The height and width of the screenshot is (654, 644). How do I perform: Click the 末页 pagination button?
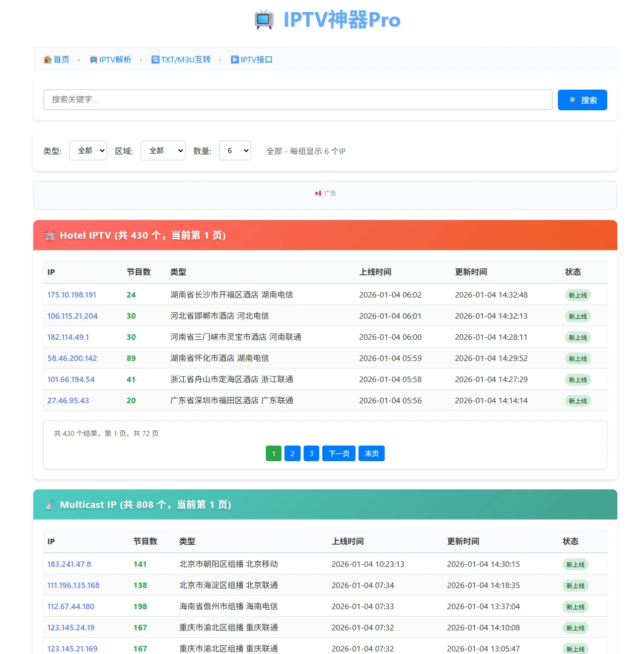click(x=371, y=453)
